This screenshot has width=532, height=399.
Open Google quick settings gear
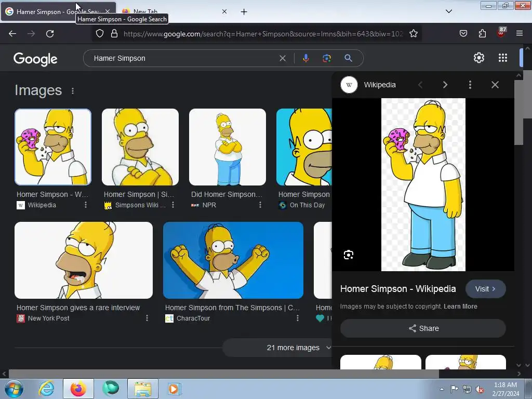tap(478, 58)
